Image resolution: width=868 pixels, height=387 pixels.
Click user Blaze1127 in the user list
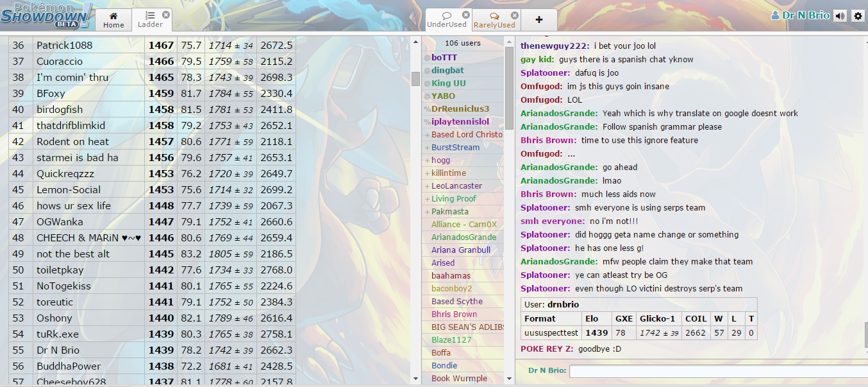pyautogui.click(x=451, y=340)
